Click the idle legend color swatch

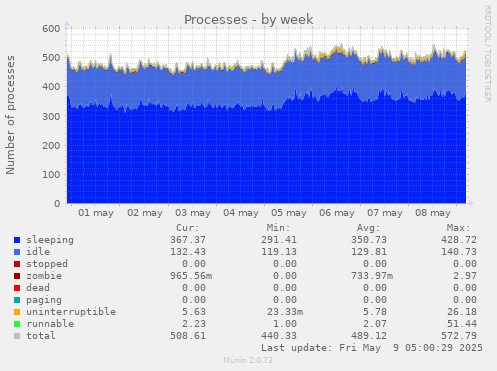tap(17, 252)
